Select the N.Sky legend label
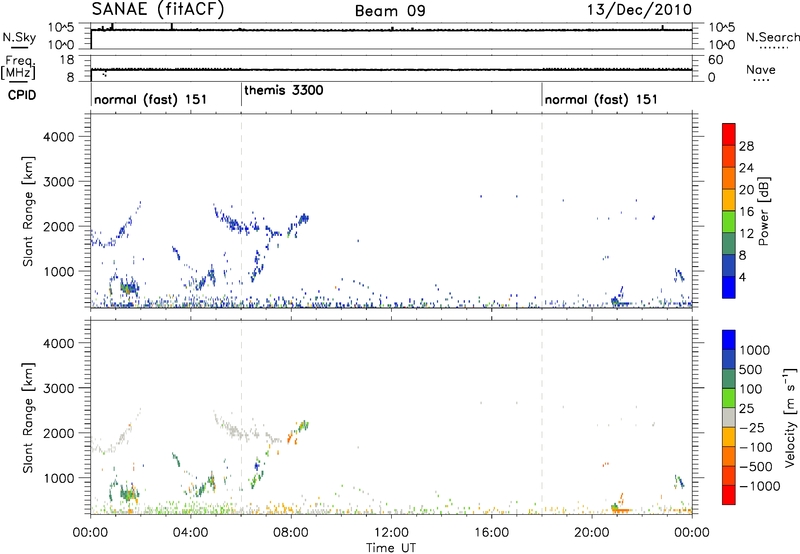Screen dimensions: 800x554 click(x=19, y=37)
